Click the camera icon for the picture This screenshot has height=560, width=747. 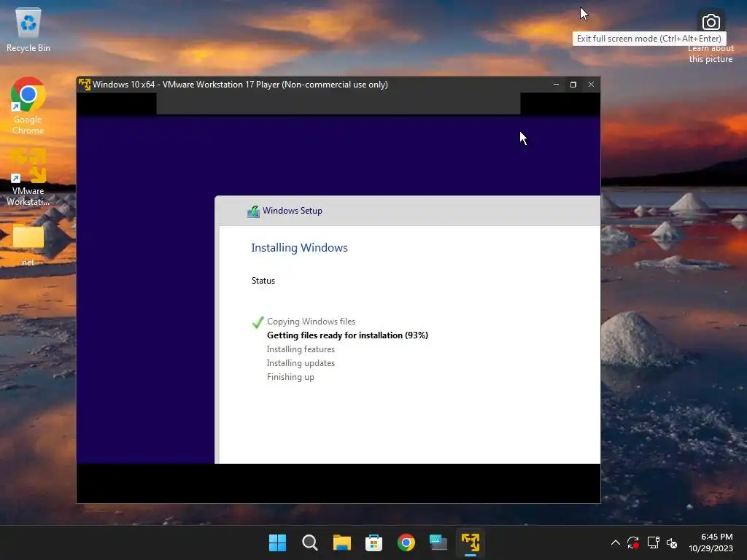pyautogui.click(x=711, y=22)
